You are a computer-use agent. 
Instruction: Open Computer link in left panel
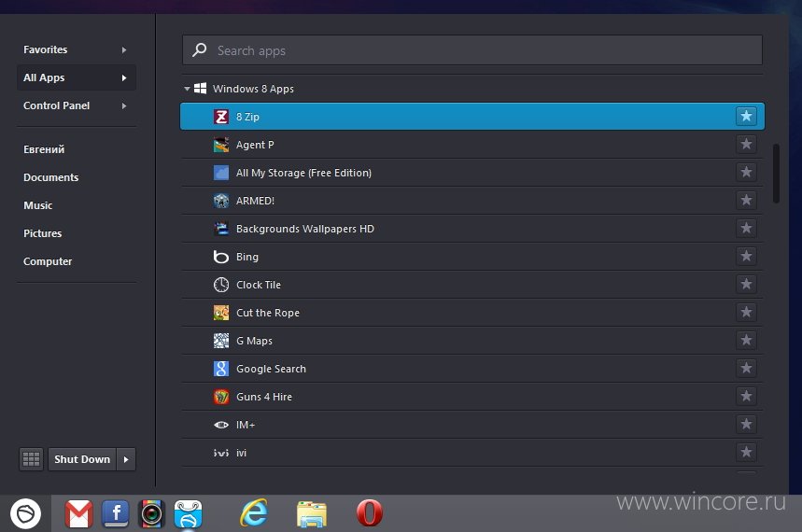coord(48,261)
